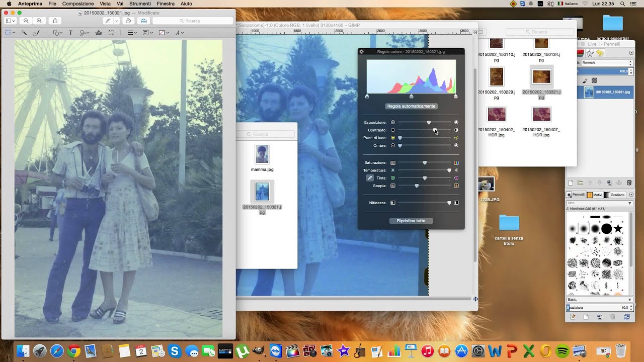
Task: Click Ripristina tutto button
Action: (411, 221)
